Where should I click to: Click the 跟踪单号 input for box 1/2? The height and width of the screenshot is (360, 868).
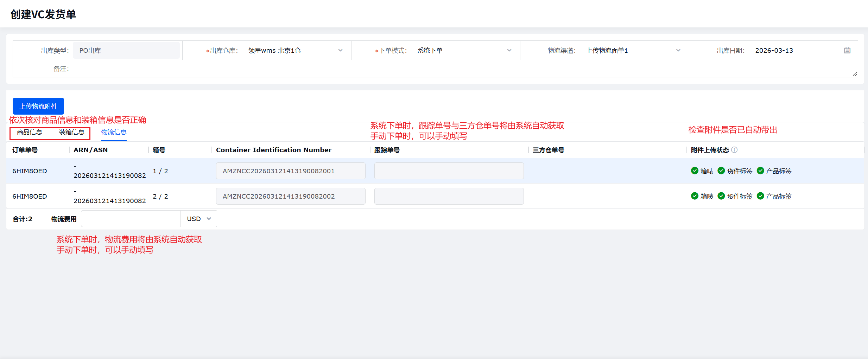(x=449, y=171)
